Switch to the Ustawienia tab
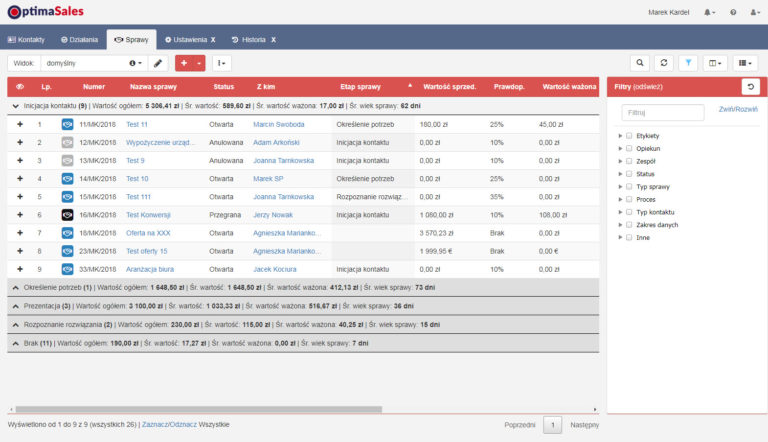The image size is (768, 442). pyautogui.click(x=186, y=40)
